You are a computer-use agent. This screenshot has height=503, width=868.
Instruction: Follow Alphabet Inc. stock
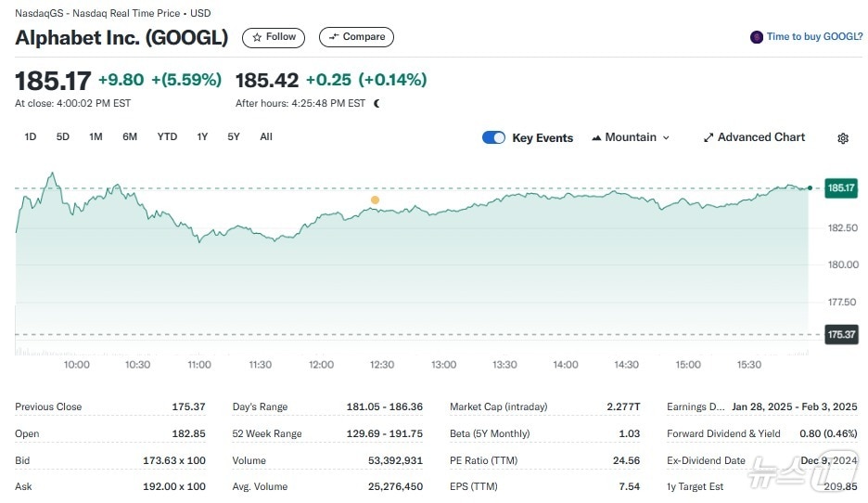point(274,37)
